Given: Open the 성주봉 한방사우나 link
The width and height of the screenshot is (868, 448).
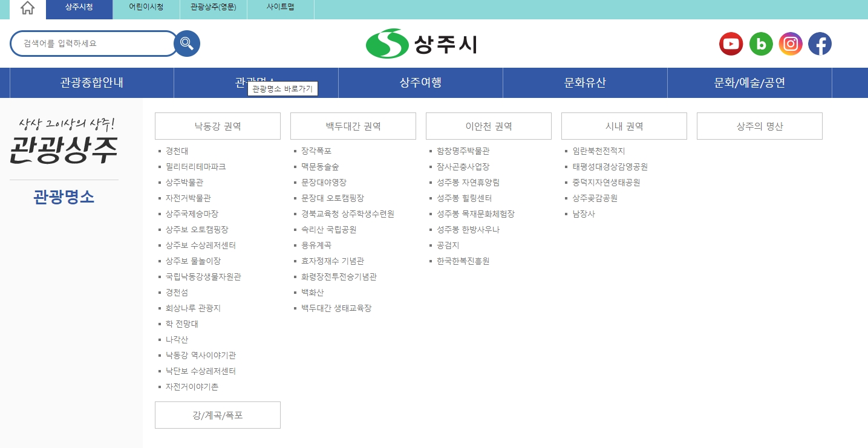Looking at the screenshot, I should click(468, 230).
